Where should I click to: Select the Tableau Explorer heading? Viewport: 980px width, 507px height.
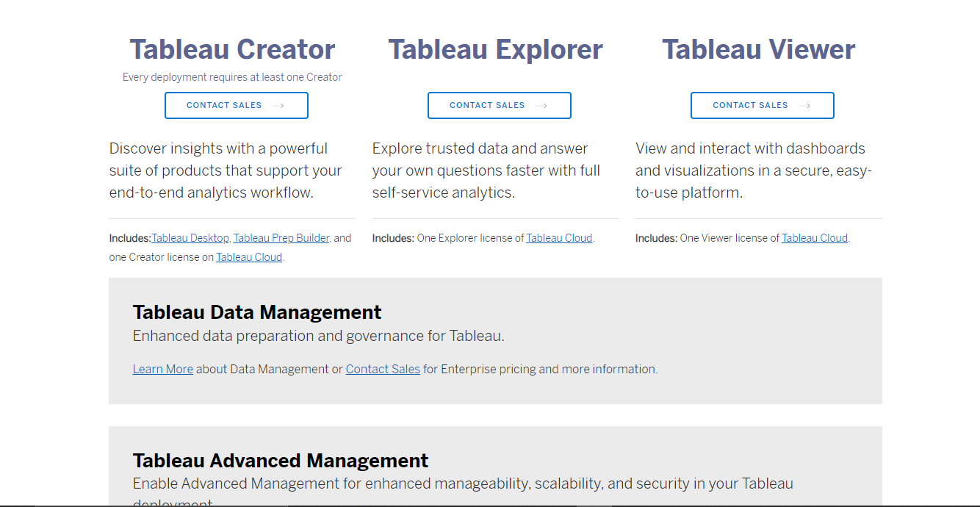coord(495,49)
